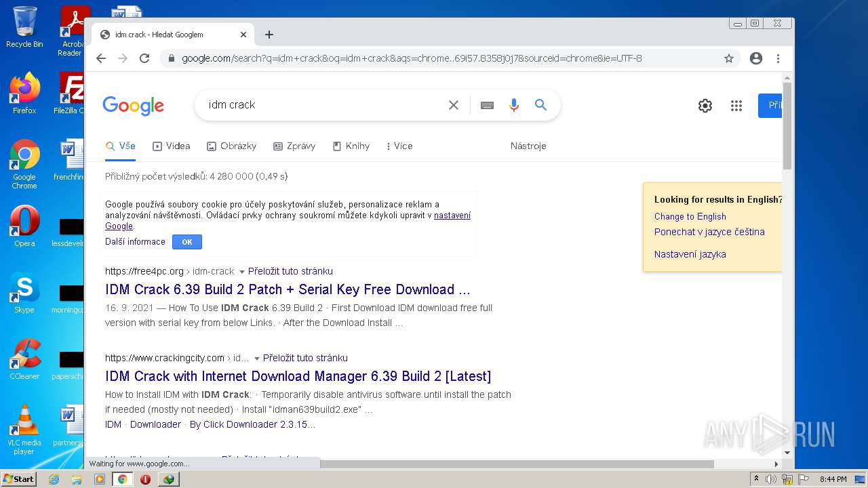Image resolution: width=868 pixels, height=488 pixels.
Task: Reload the page with the refresh icon
Action: (x=144, y=58)
